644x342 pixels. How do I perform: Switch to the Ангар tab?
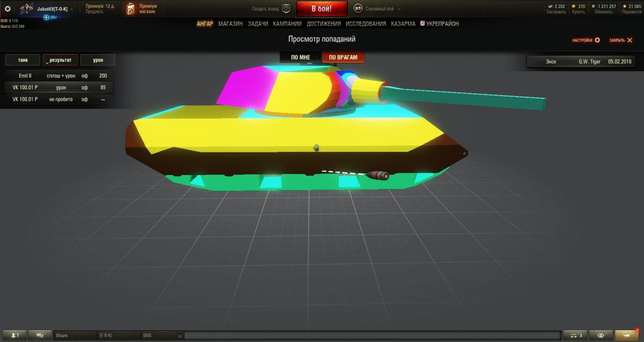click(x=205, y=24)
